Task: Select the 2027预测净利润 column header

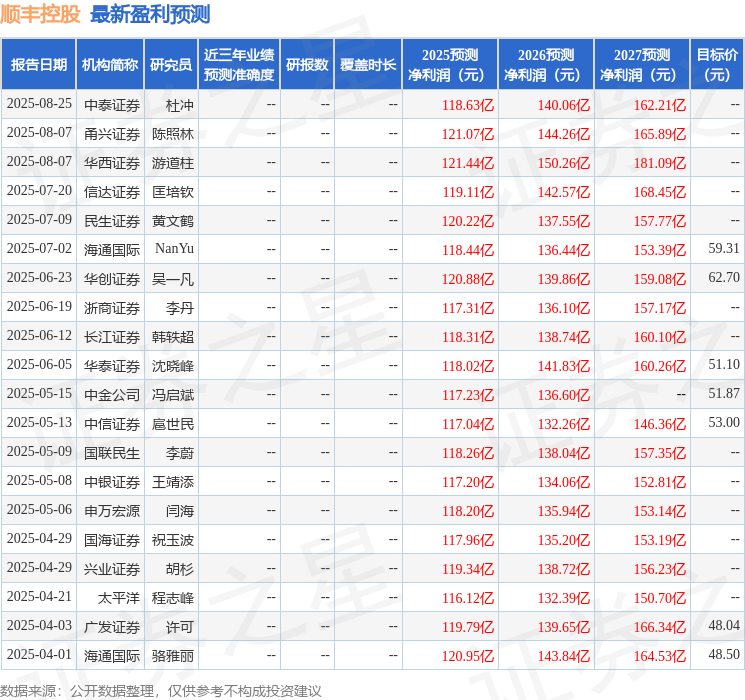Action: (642, 64)
